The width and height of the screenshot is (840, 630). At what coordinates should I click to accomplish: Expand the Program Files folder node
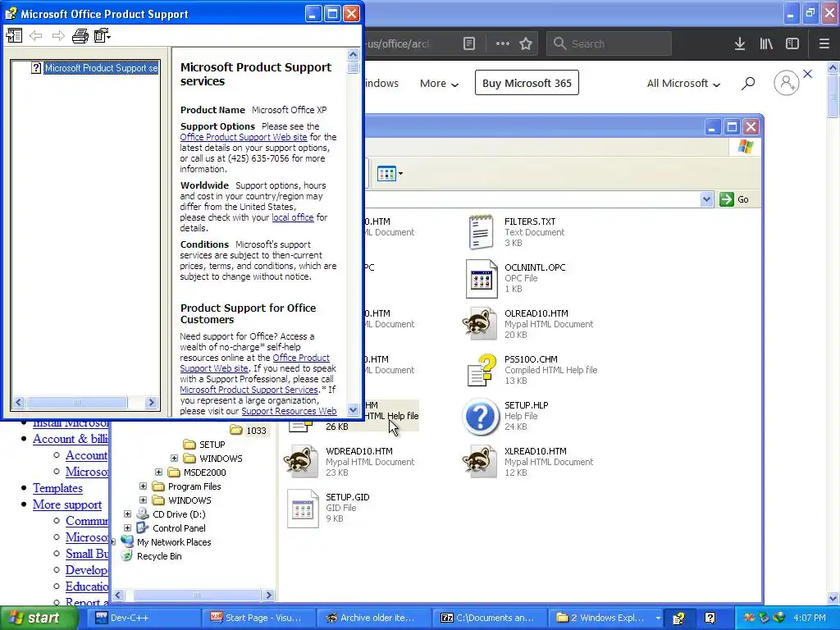(143, 486)
